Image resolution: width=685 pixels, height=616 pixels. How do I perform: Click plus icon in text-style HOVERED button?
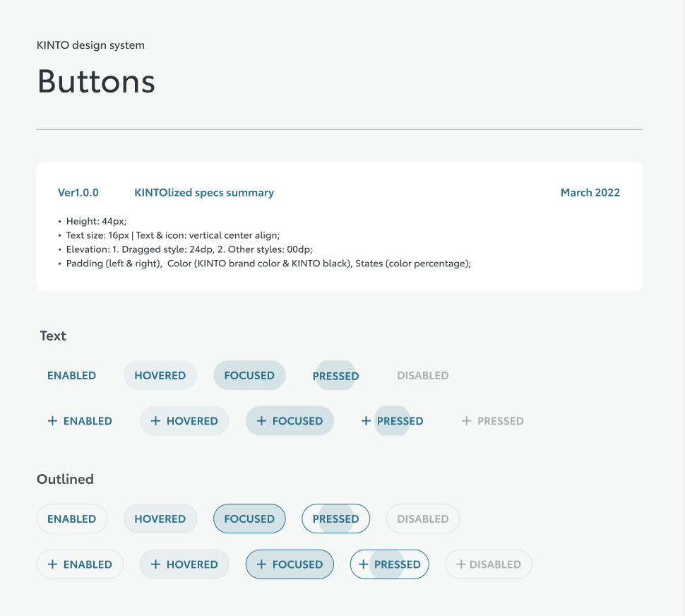coord(155,421)
